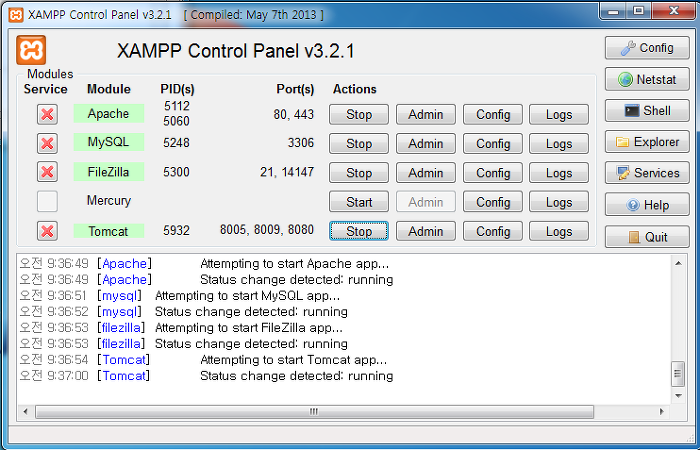The height and width of the screenshot is (450, 700).
Task: Click the XAMPP orange logo icon
Action: coord(31,50)
